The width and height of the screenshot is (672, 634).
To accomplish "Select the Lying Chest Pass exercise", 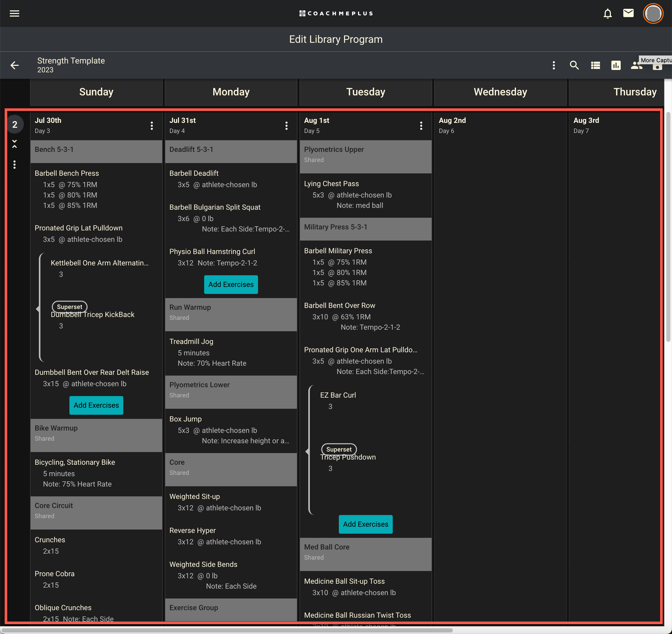I will tap(332, 184).
